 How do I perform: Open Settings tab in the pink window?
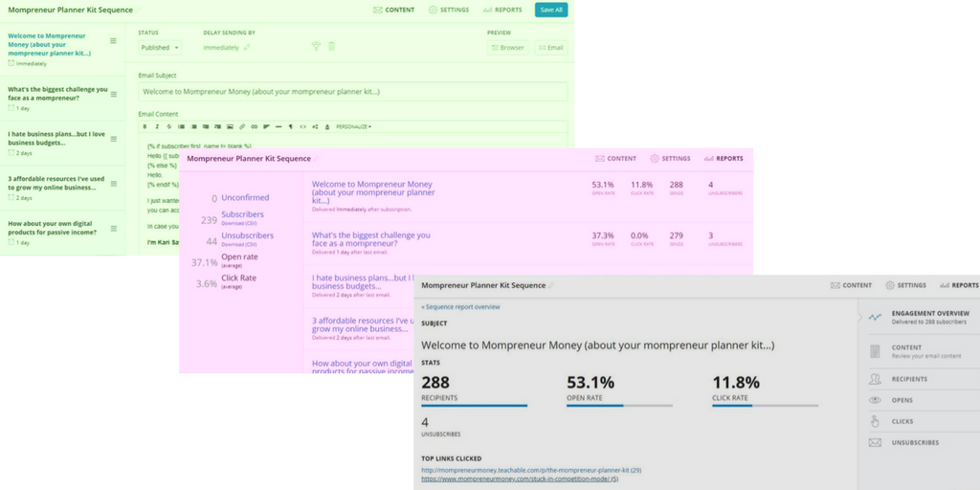tap(671, 159)
